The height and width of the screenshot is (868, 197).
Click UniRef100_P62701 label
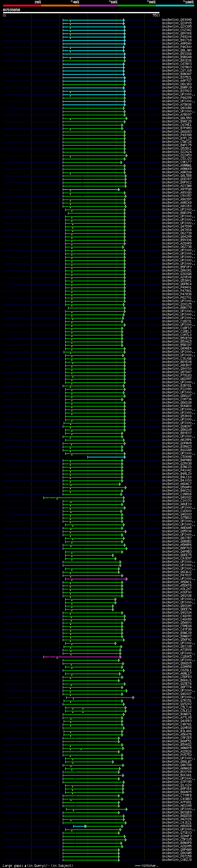[177, 297]
